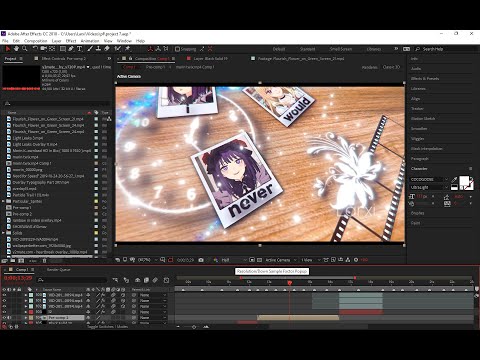Select the Rotation tool
Screen dimensions: 480x360
[35, 49]
